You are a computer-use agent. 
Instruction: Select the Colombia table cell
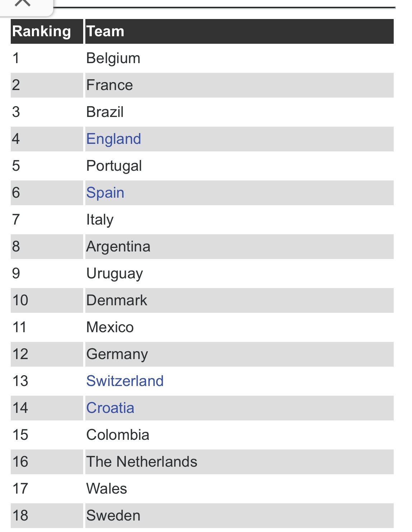pyautogui.click(x=240, y=435)
